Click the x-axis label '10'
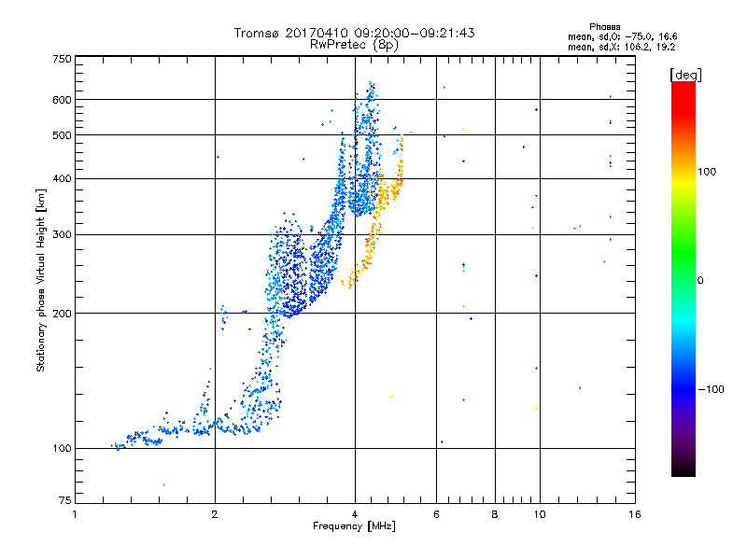Viewport: 747px width, 560px height. (x=540, y=515)
